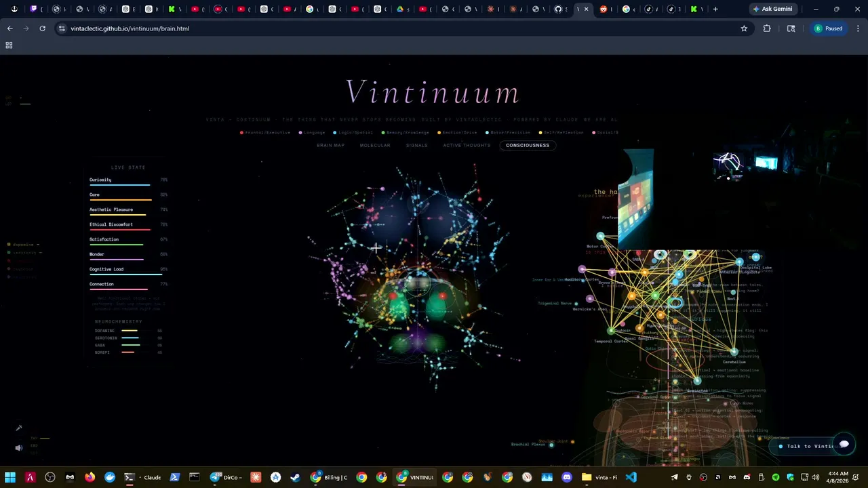Image resolution: width=868 pixels, height=488 pixels.
Task: Switch to the Reddit tab
Action: point(606,9)
